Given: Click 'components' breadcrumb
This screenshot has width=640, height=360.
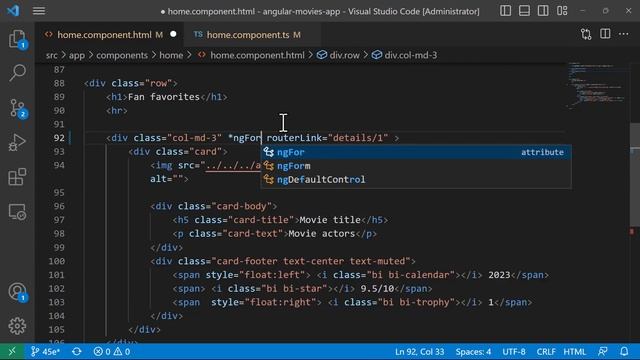Looking at the screenshot, I should point(122,55).
